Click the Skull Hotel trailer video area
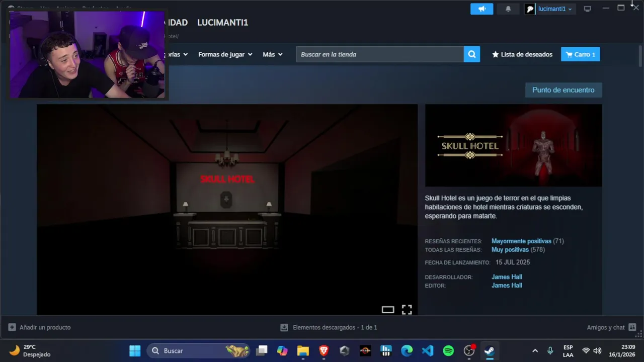Viewport: 644px width, 362px height. pyautogui.click(x=227, y=209)
